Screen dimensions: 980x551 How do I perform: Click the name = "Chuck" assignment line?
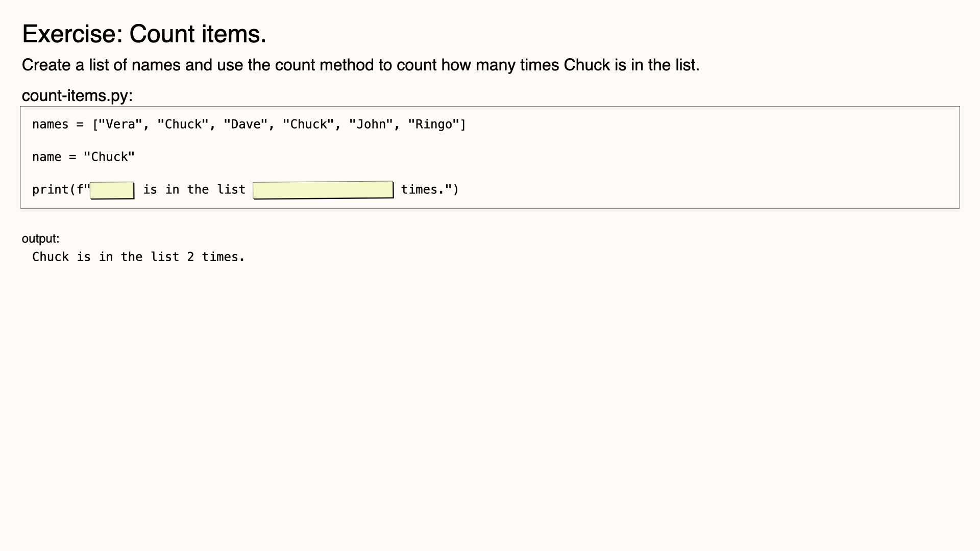click(84, 157)
